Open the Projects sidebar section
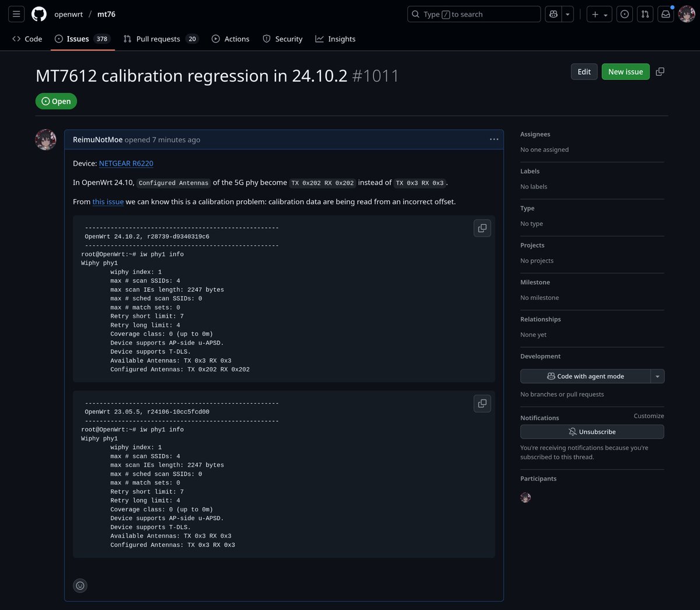Screen dimensions: 700x610 [x=532, y=245]
